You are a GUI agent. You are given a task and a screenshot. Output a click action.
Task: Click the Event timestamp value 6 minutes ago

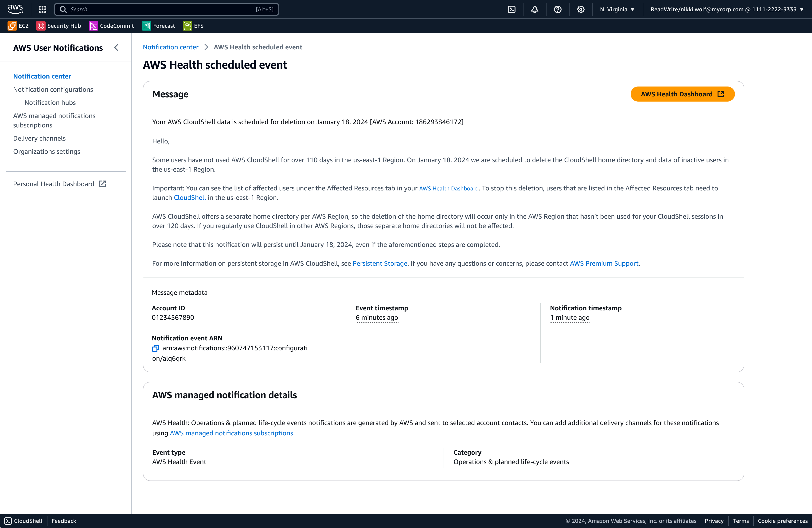coord(377,317)
